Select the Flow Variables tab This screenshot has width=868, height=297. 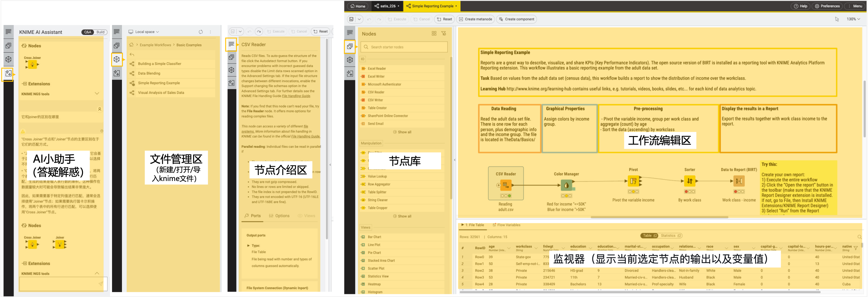pos(506,225)
